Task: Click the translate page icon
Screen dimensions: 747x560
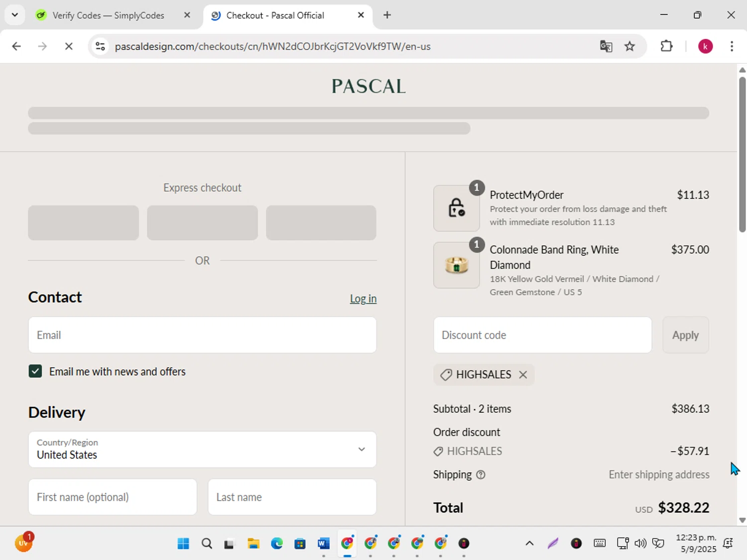Action: [606, 46]
